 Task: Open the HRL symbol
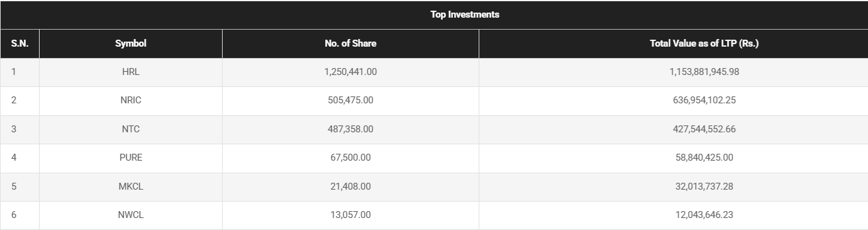point(131,72)
